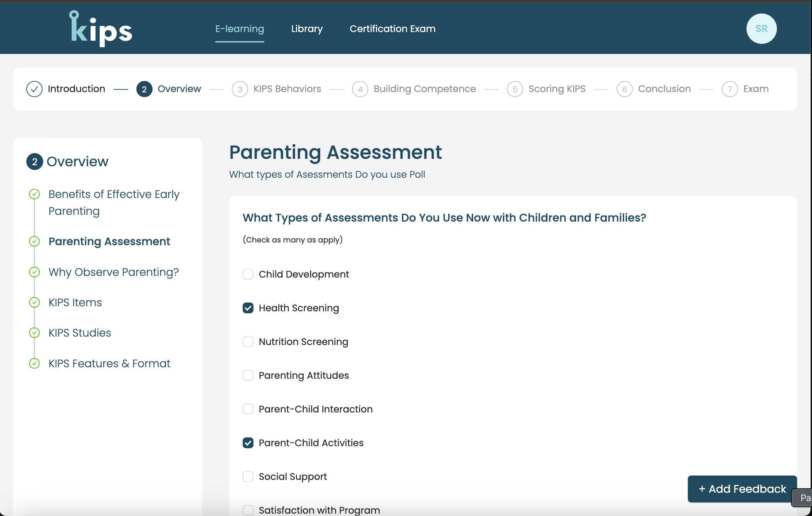Check the Child Development checkbox
This screenshot has height=516, width=812.
pos(248,274)
